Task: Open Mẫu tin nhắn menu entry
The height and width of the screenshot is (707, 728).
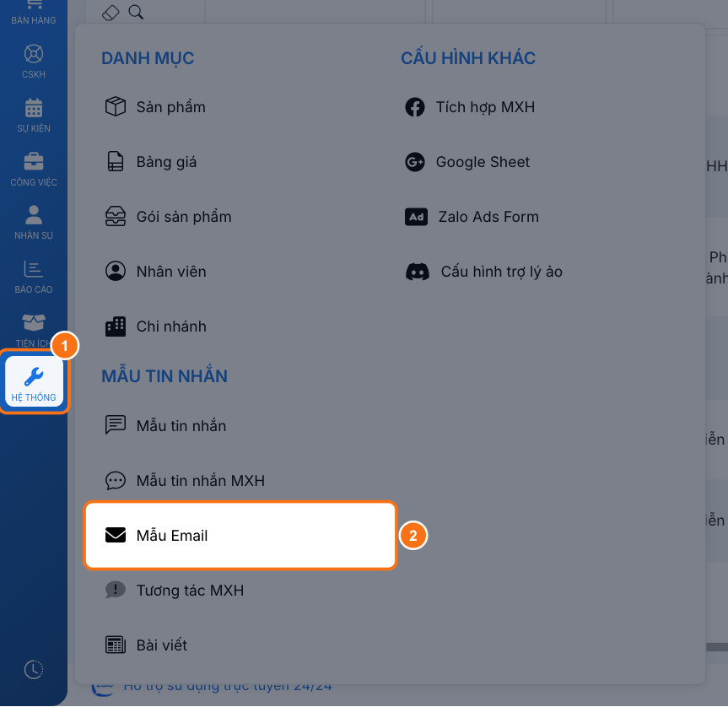Action: [x=181, y=426]
